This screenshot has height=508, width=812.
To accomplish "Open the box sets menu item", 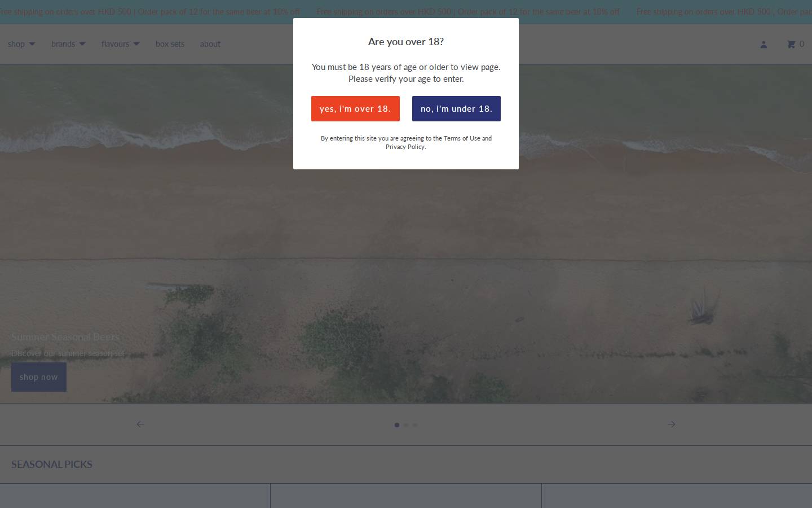I will [x=170, y=44].
